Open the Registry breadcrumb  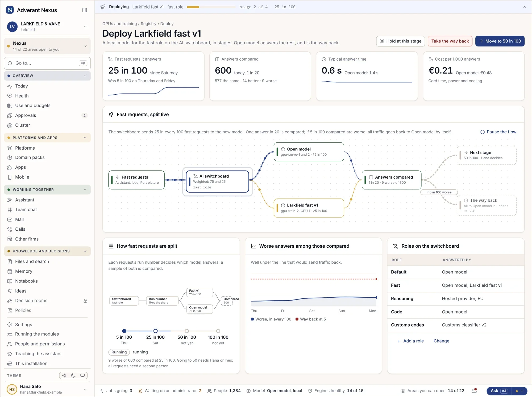click(x=148, y=24)
